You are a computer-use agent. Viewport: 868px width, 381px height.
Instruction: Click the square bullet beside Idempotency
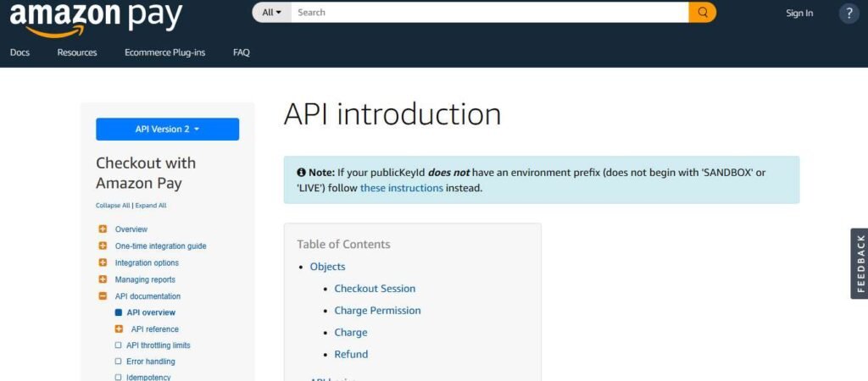[x=118, y=377]
